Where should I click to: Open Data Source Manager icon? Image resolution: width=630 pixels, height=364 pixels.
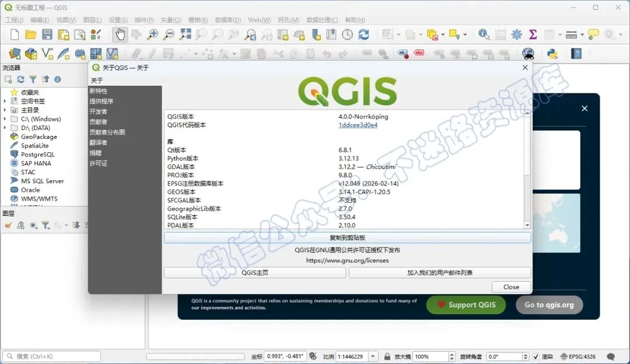tap(15, 54)
